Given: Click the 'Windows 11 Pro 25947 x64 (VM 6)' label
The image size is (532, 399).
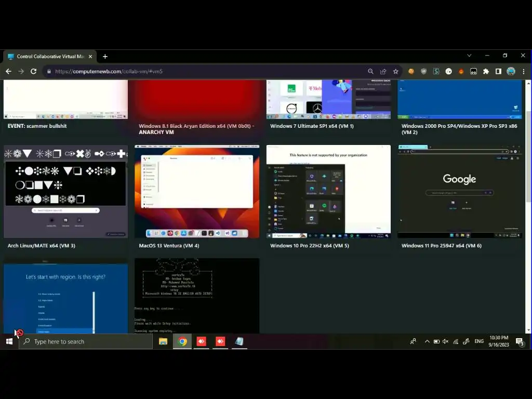Looking at the screenshot, I should pyautogui.click(x=442, y=246).
